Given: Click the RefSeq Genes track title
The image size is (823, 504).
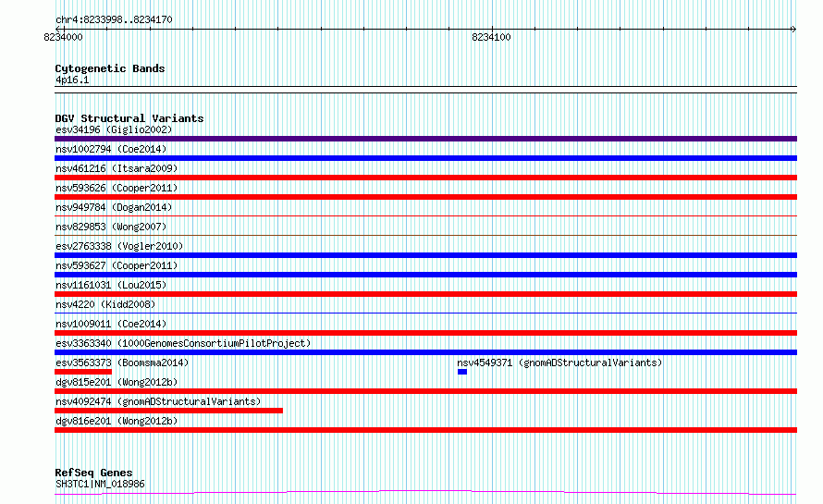Looking at the screenshot, I should pyautogui.click(x=93, y=473).
